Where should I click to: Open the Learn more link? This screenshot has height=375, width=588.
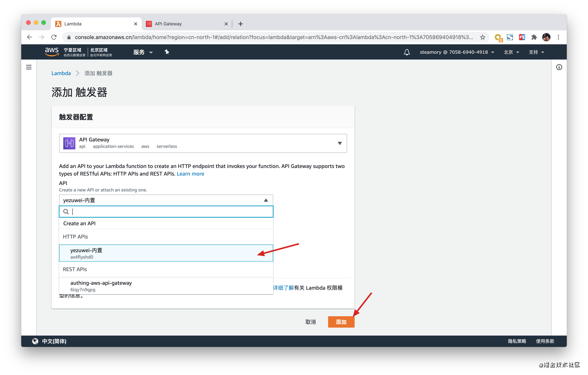[x=190, y=174]
